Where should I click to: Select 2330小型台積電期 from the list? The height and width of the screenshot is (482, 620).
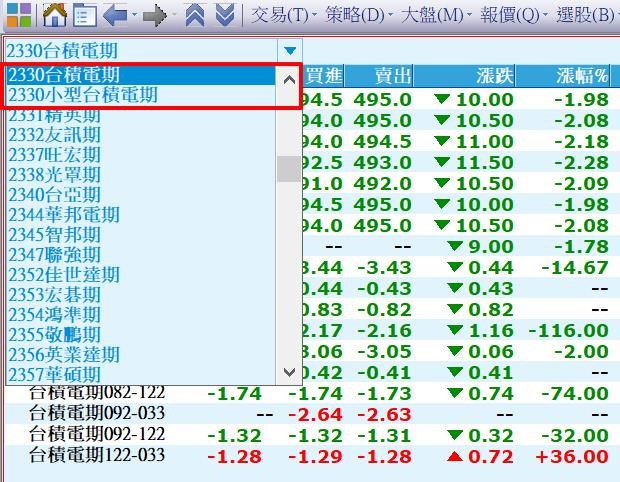(83, 95)
